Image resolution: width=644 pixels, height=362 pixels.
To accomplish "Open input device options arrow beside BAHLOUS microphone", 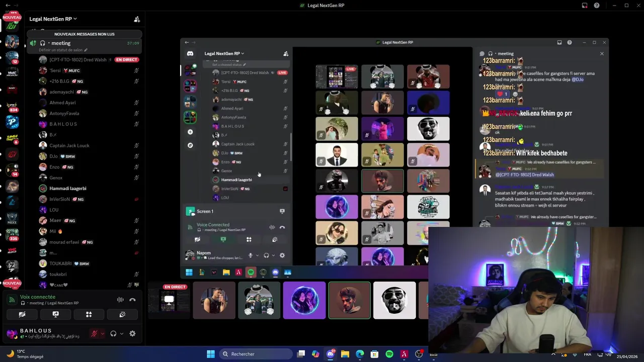I will [103, 333].
